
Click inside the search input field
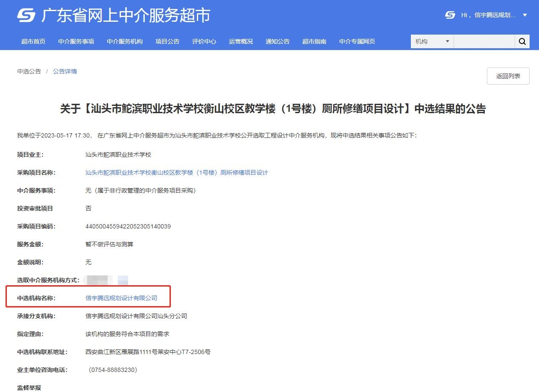485,41
